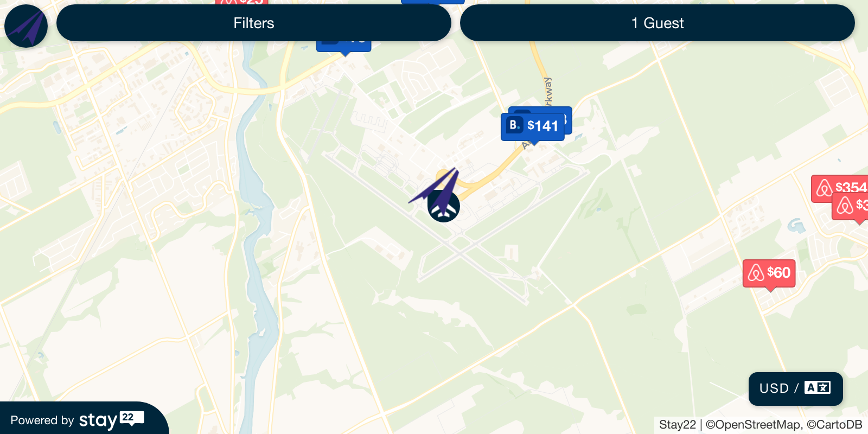
Task: Select the $141 Booking.com price marker
Action: [533, 126]
